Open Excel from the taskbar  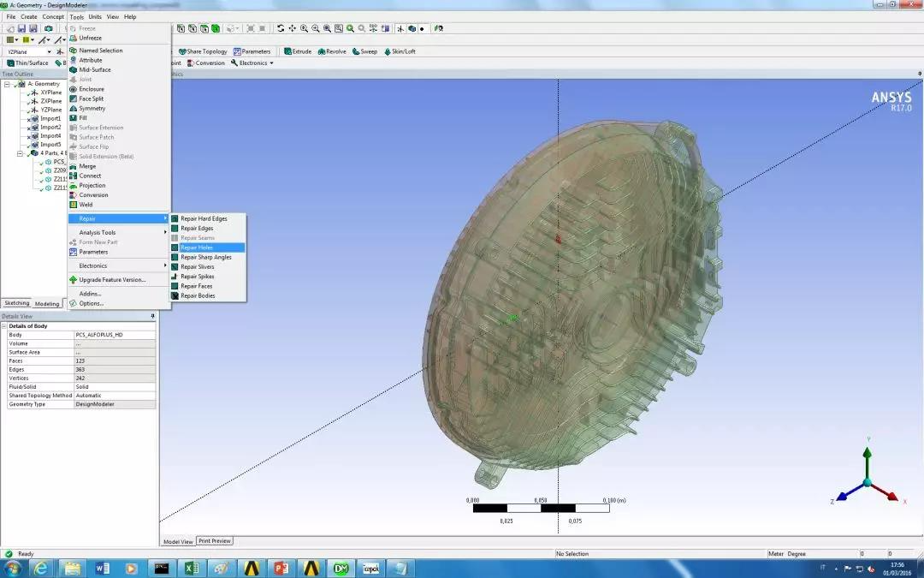pyautogui.click(x=192, y=569)
